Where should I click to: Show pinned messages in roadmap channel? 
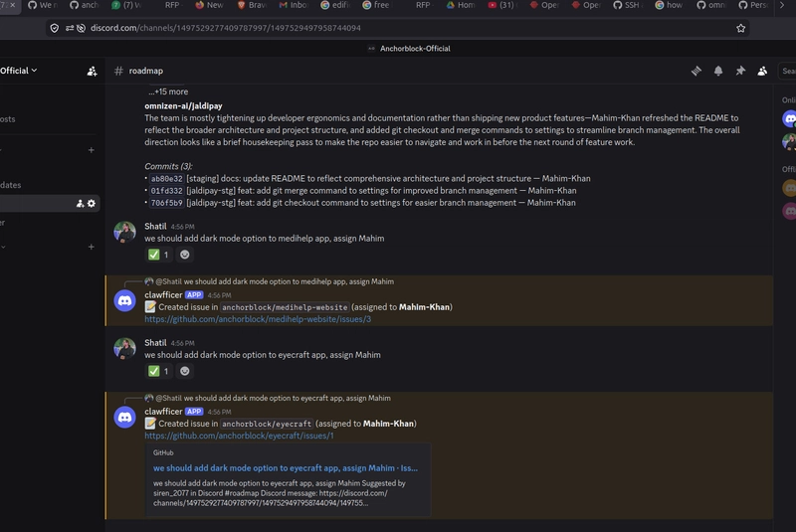[740, 71]
